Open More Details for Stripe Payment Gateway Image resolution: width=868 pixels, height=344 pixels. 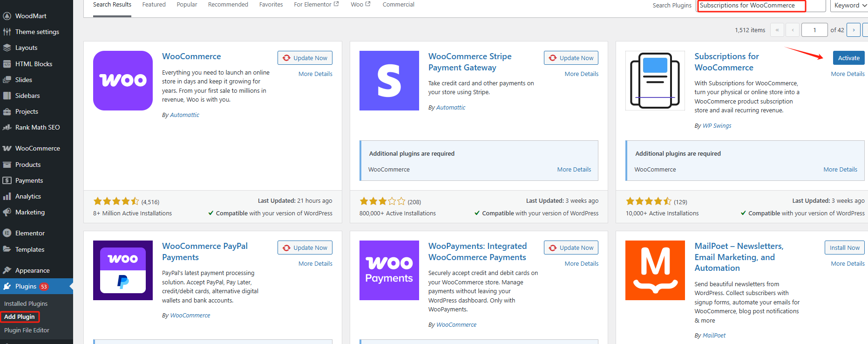(581, 74)
